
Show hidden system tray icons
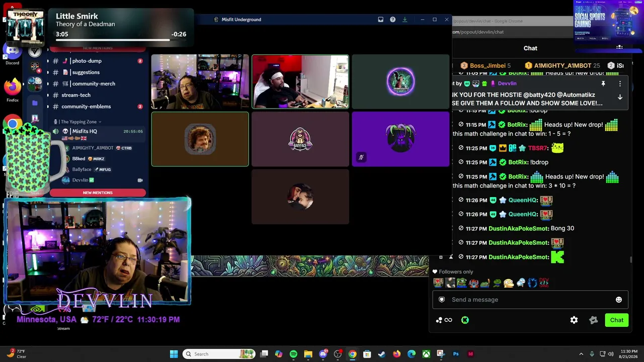click(x=581, y=354)
